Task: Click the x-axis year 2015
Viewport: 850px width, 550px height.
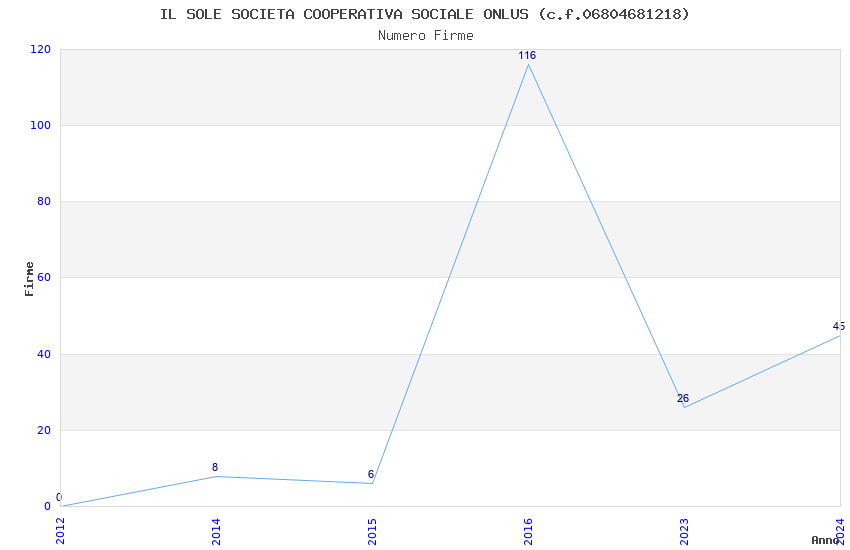Action: click(372, 531)
